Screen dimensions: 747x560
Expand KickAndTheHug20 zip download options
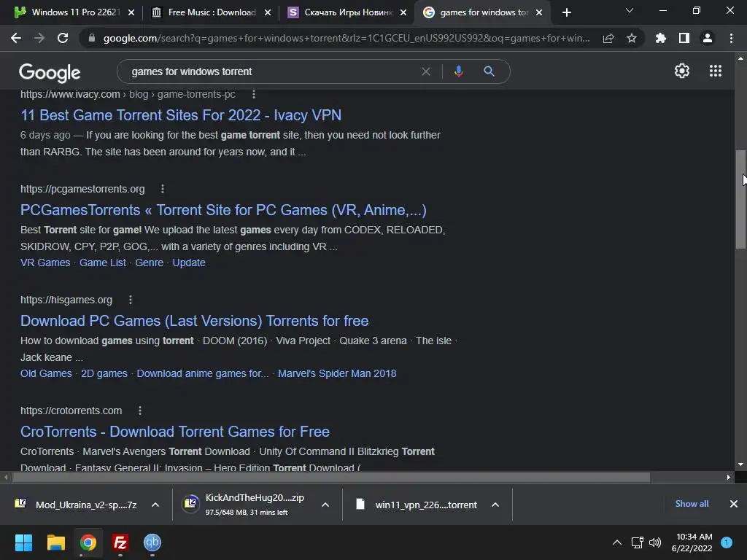coord(325,505)
